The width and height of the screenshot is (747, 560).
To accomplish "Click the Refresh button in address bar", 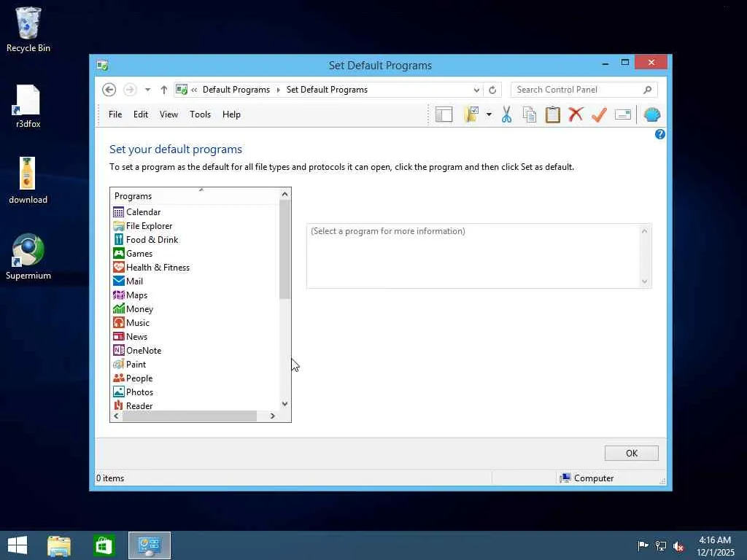I will [492, 90].
